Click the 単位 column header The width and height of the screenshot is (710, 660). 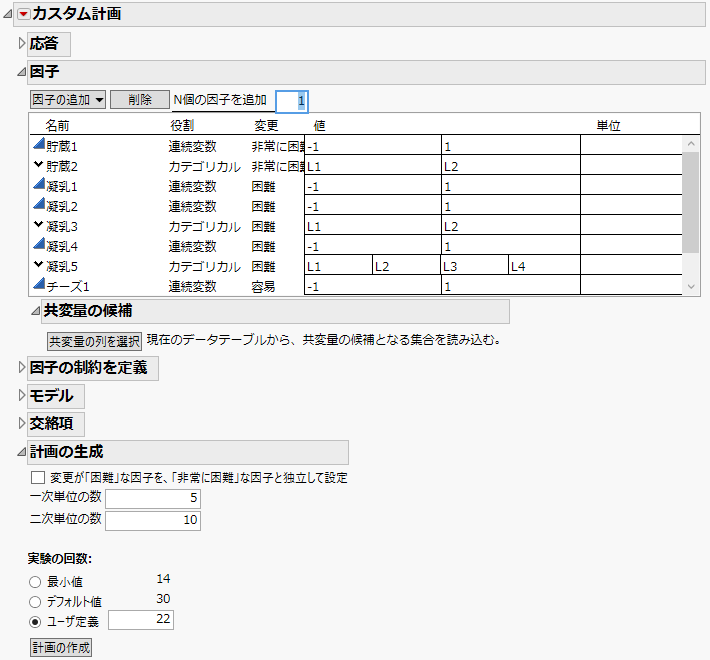(x=608, y=125)
